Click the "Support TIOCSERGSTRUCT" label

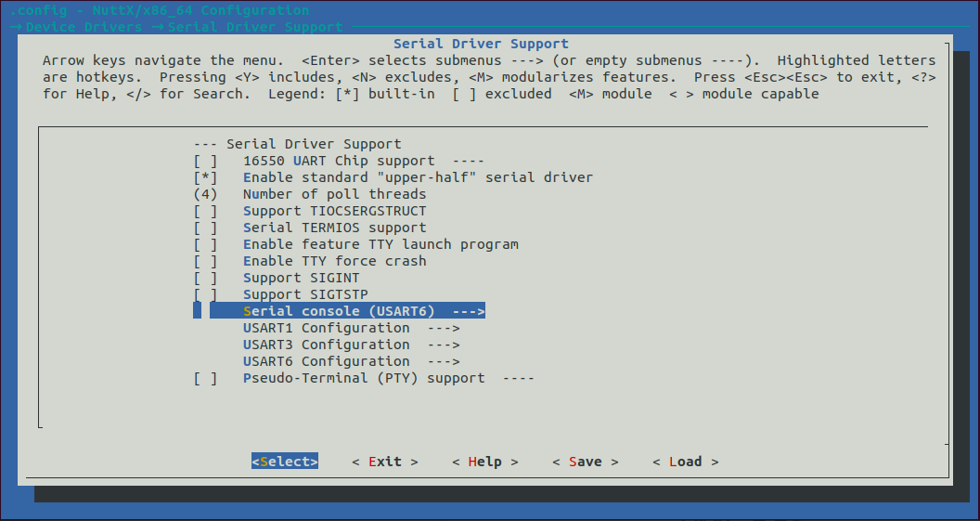pos(334,211)
